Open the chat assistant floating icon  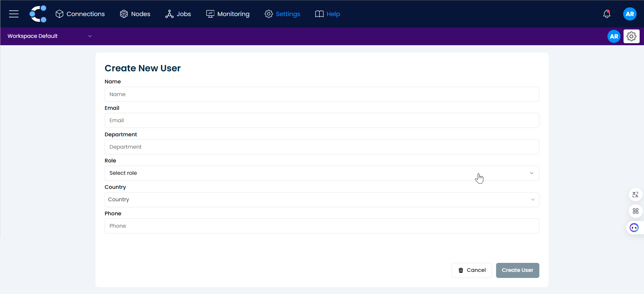[634, 228]
